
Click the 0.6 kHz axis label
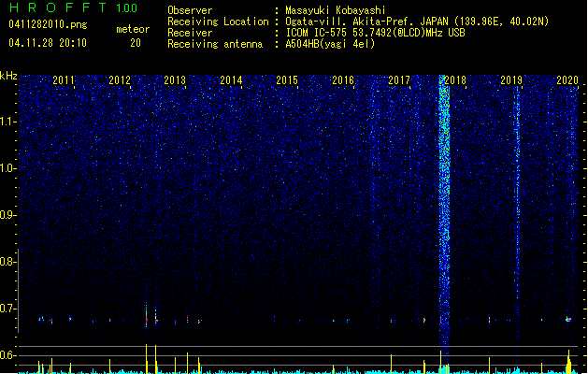pos(8,355)
